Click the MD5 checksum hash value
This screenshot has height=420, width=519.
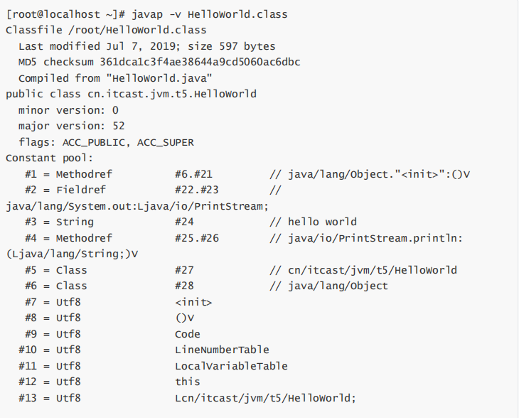[x=200, y=63]
